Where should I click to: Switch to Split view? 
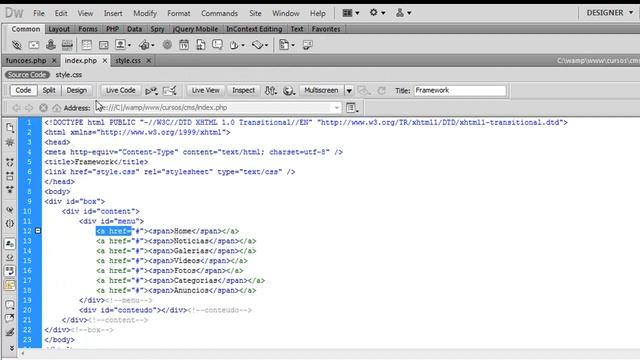click(x=49, y=90)
